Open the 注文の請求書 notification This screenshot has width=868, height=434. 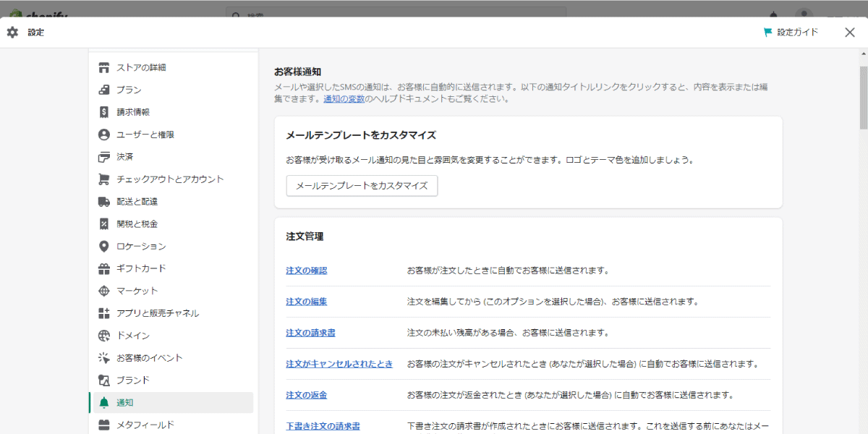(x=310, y=333)
